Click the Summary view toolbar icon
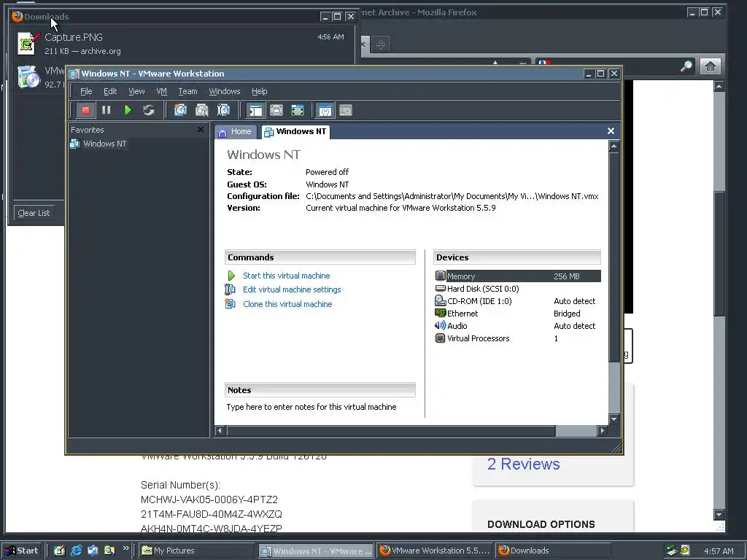This screenshot has width=747, height=560. pos(325,111)
